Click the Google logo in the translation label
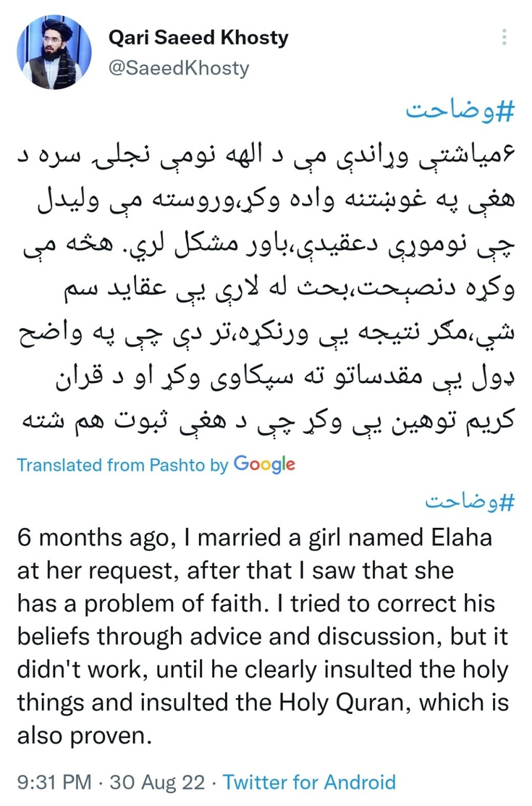 pyautogui.click(x=264, y=464)
